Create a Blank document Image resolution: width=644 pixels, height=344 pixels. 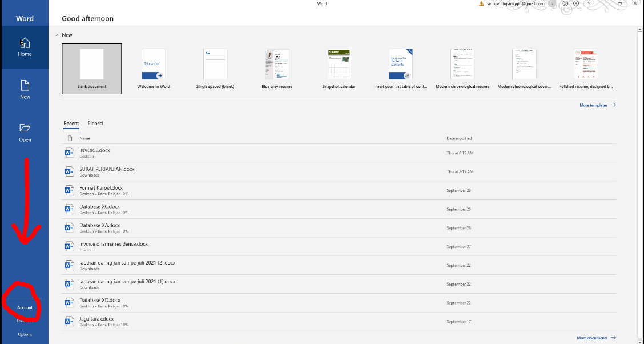click(x=91, y=69)
